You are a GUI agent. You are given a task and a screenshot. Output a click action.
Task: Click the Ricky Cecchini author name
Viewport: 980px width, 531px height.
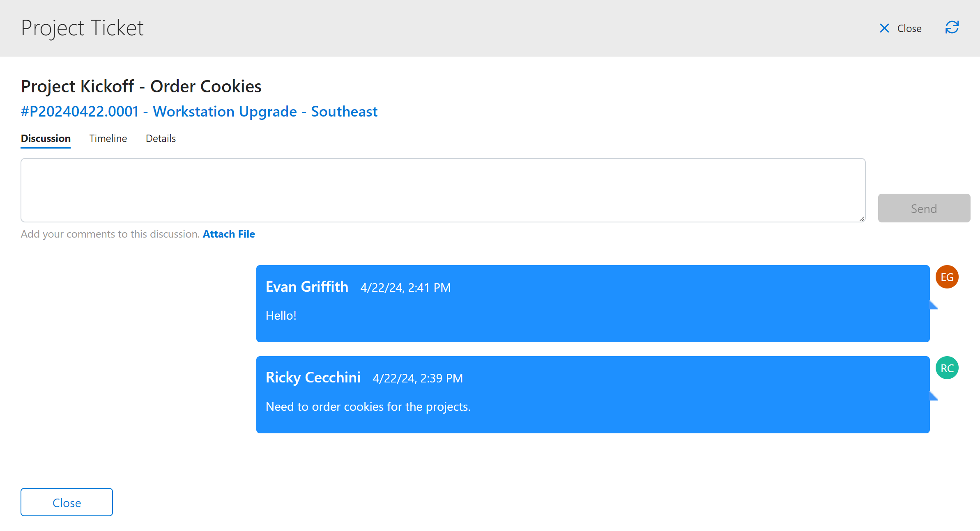313,378
